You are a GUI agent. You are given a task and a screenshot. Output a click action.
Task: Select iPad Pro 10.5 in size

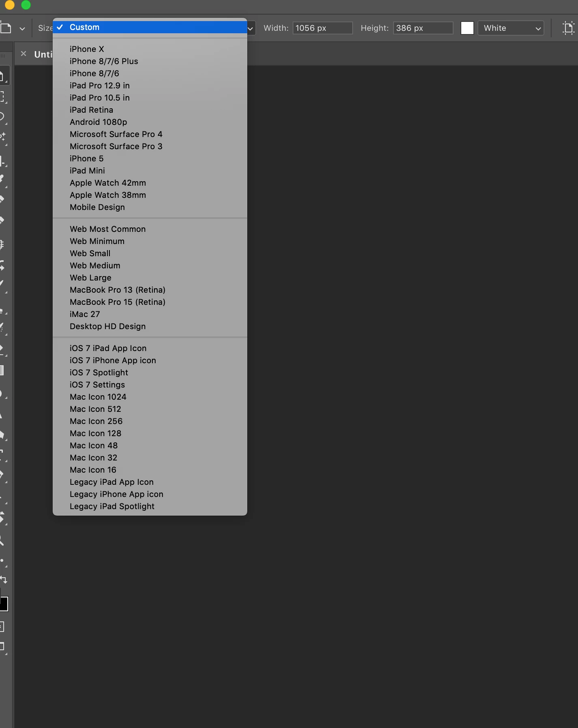click(x=150, y=98)
